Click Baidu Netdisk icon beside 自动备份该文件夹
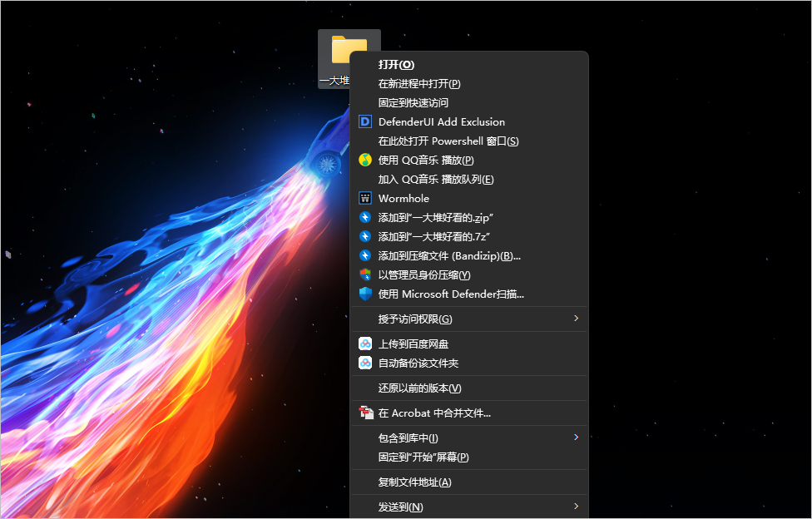812x519 pixels. [365, 363]
